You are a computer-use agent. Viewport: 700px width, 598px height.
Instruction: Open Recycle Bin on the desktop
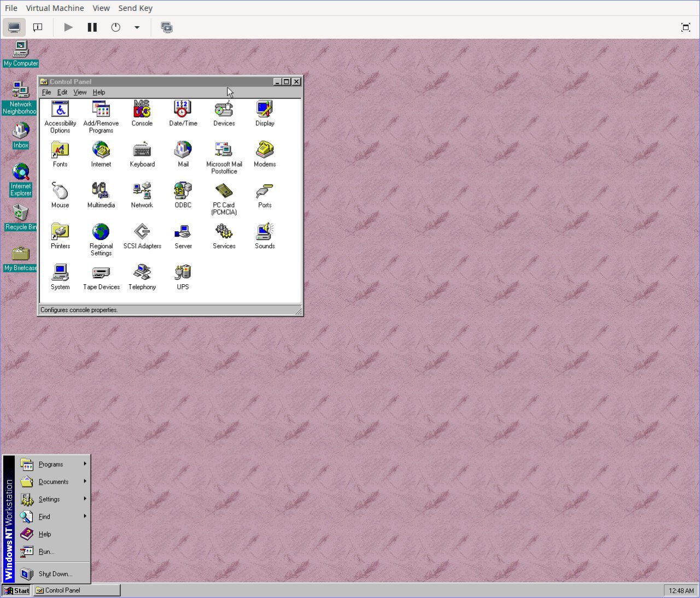(21, 214)
